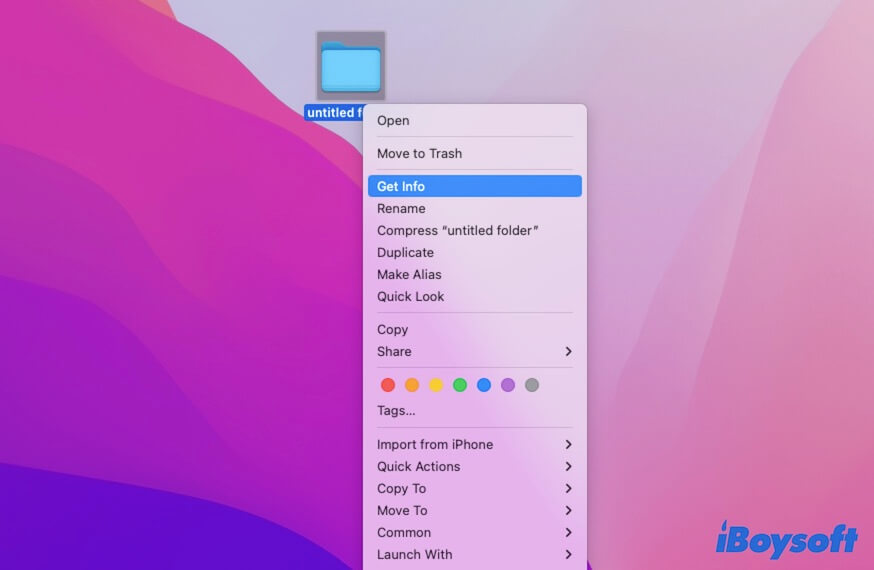This screenshot has width=874, height=570.
Task: Expand the Quick Actions submenu
Action: (x=474, y=467)
